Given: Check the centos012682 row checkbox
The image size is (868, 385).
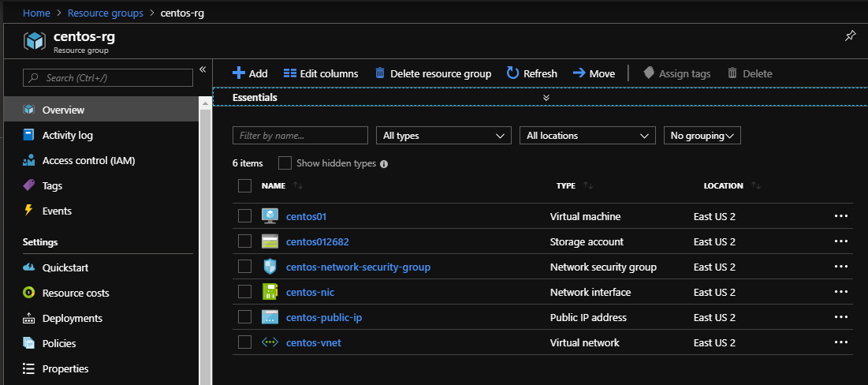Looking at the screenshot, I should click(x=244, y=241).
